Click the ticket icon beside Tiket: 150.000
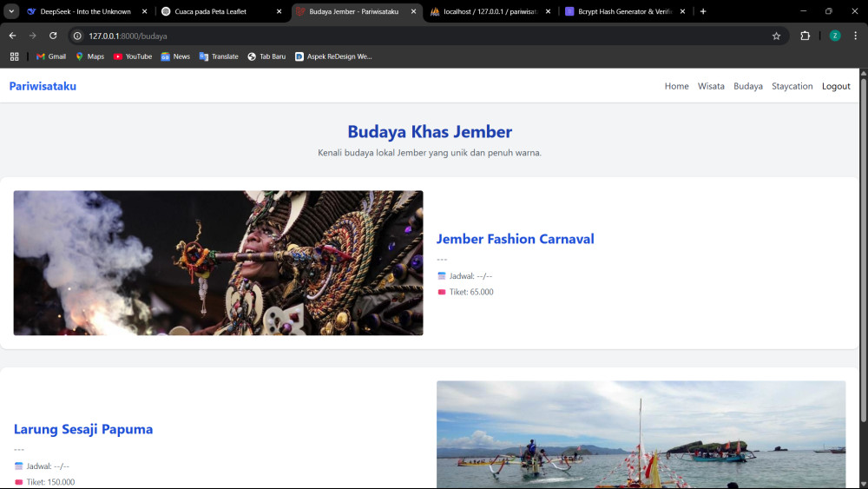The width and height of the screenshot is (868, 489). 18,482
